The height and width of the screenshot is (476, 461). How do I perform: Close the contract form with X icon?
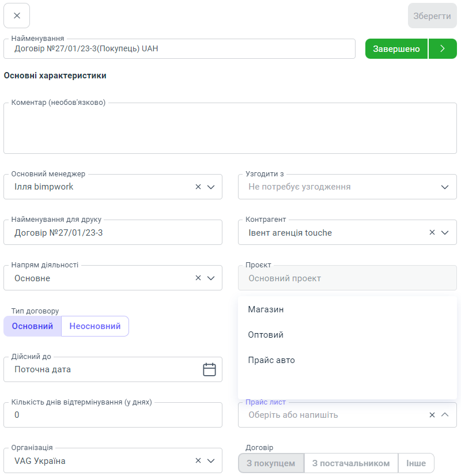coord(17,16)
